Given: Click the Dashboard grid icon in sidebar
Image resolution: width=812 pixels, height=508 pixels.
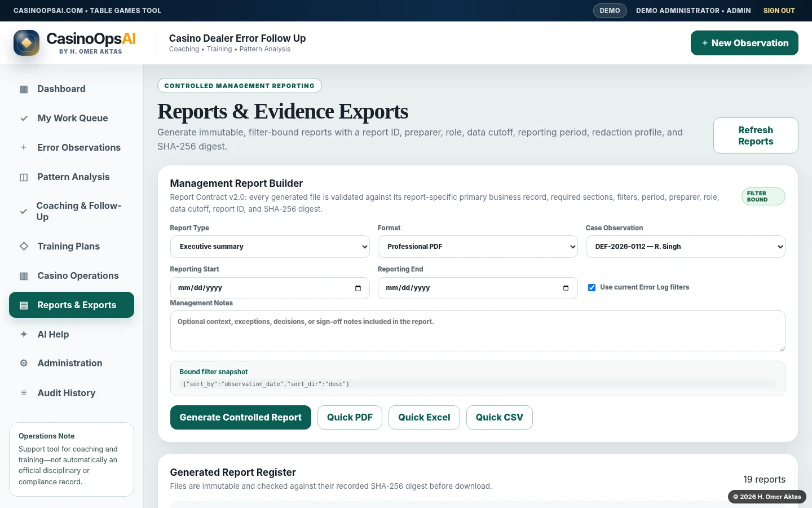Looking at the screenshot, I should [24, 89].
